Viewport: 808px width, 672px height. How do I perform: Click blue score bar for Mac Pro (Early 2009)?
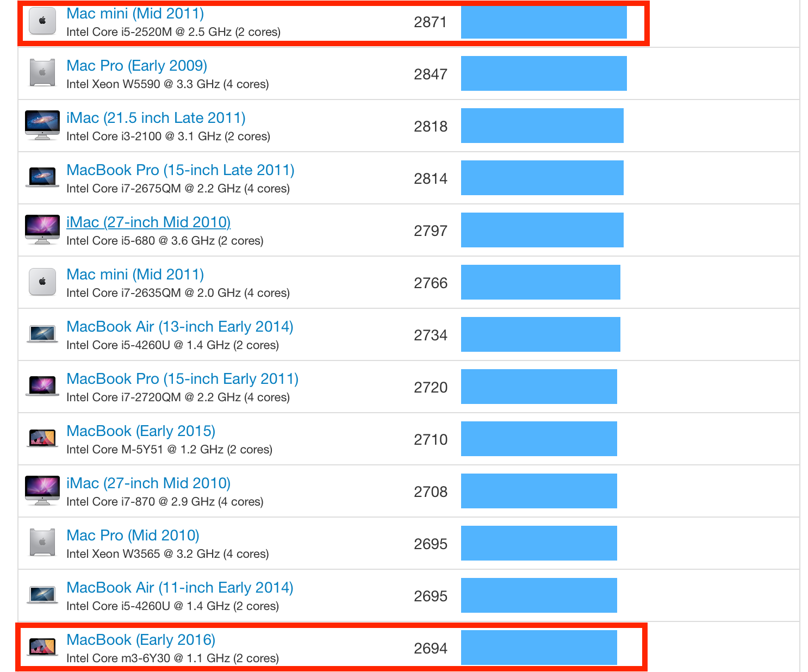544,73
